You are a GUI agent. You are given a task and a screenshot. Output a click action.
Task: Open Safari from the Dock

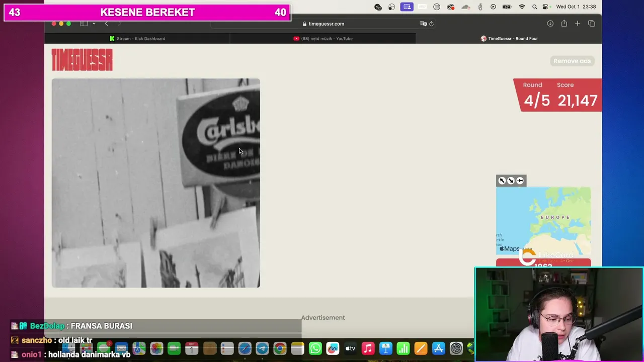(245, 348)
